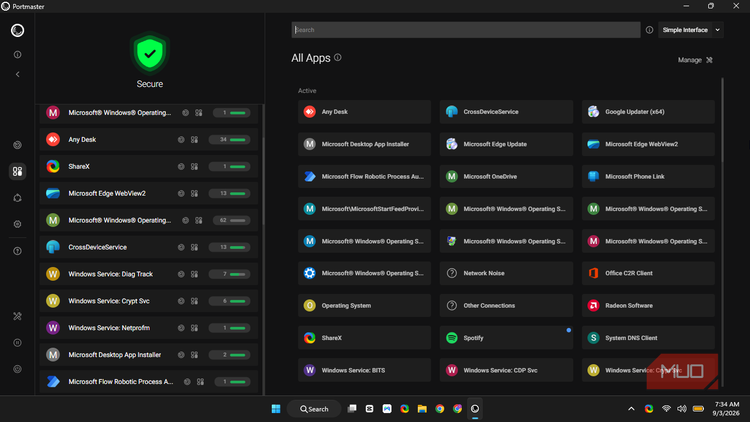Image resolution: width=750 pixels, height=422 pixels.
Task: Open the settings gear icon in sidebar
Action: point(18,224)
